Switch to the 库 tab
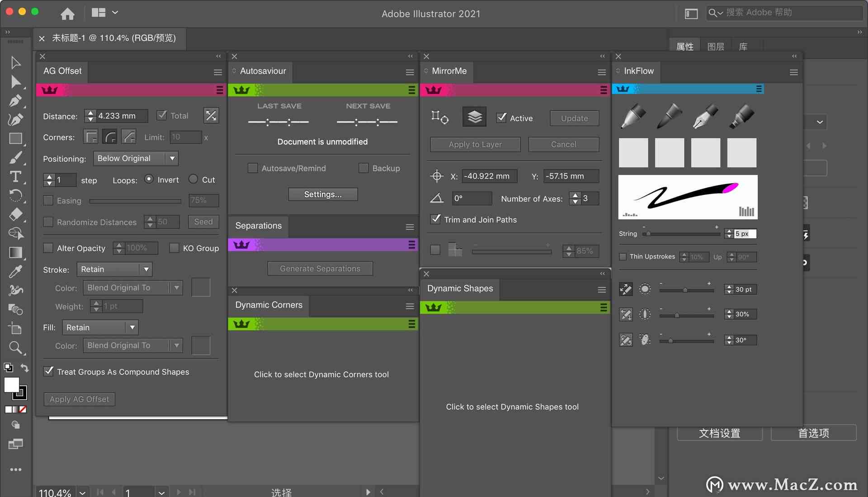Viewport: 868px width, 497px height. [x=743, y=47]
